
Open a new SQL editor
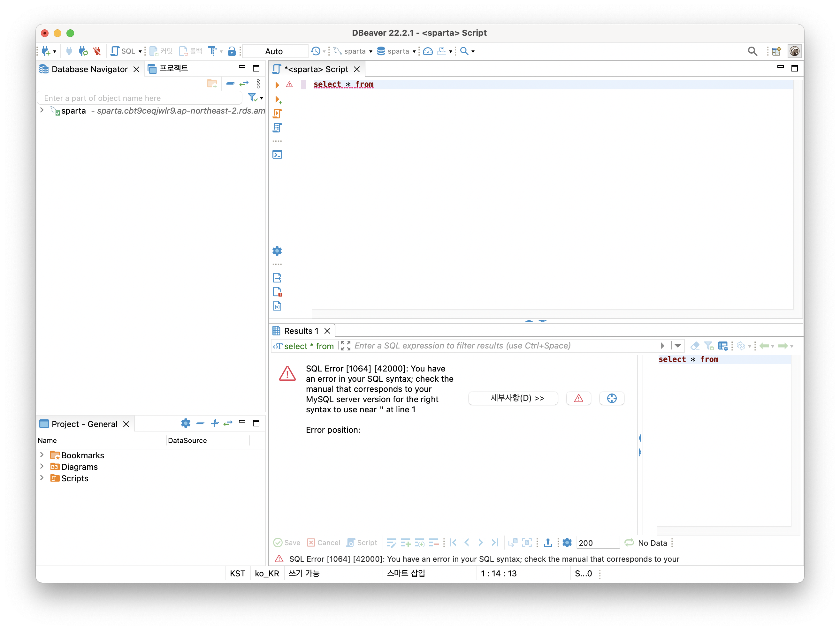point(122,51)
